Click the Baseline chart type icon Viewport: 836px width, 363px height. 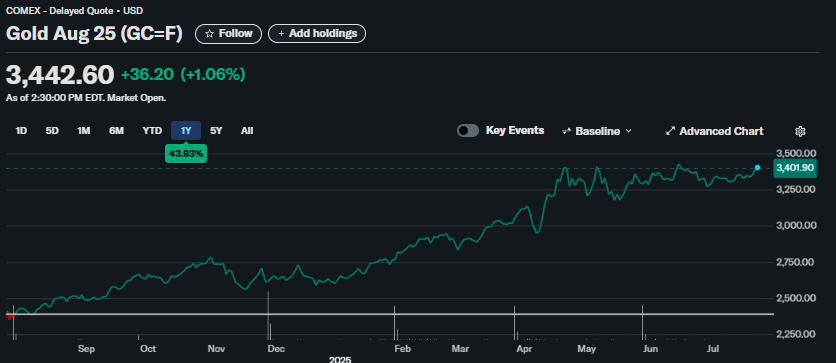point(567,131)
